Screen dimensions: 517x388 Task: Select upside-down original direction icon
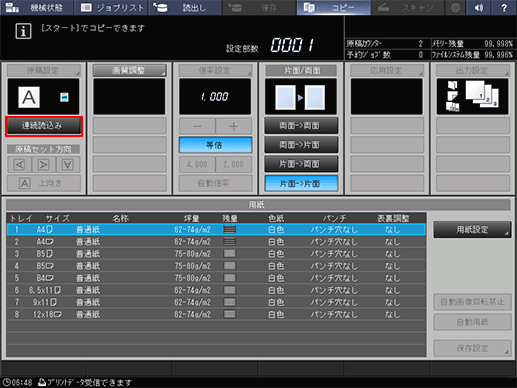68,165
